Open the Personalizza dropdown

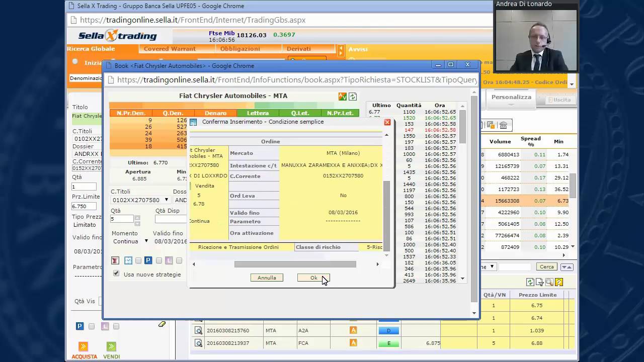511,99
